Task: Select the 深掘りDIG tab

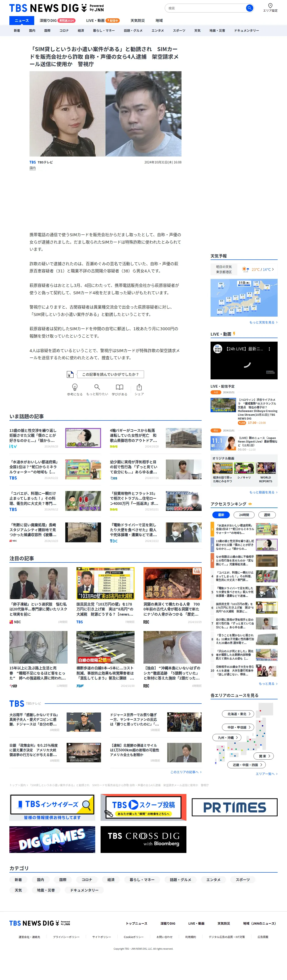Action: point(57,21)
